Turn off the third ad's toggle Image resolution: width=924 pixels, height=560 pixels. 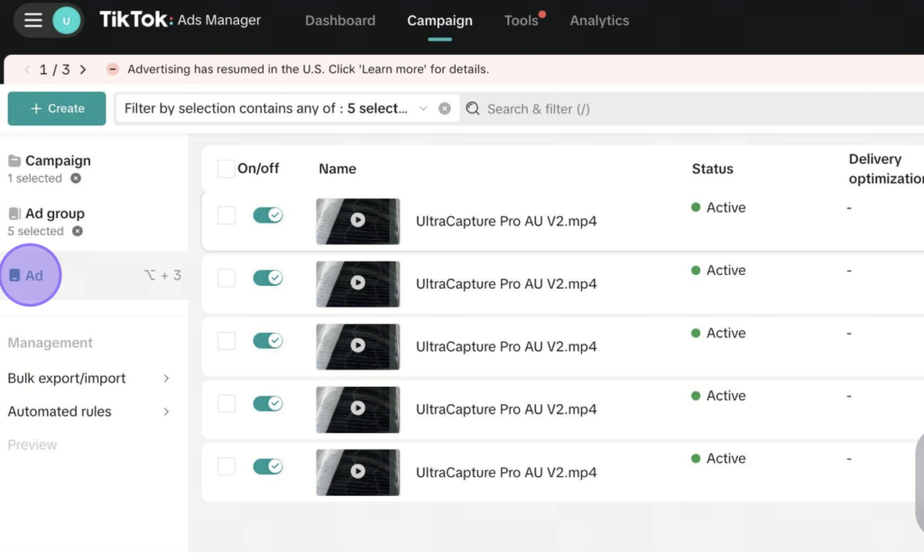(268, 341)
